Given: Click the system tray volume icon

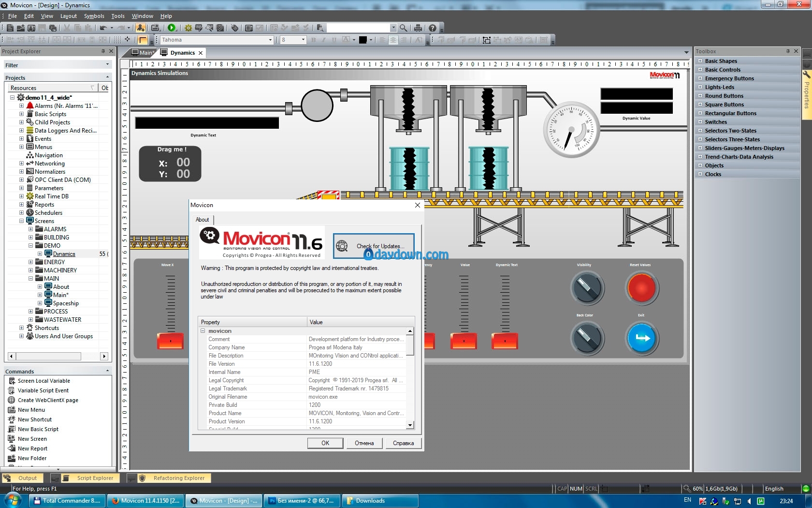Looking at the screenshot, I should click(749, 501).
